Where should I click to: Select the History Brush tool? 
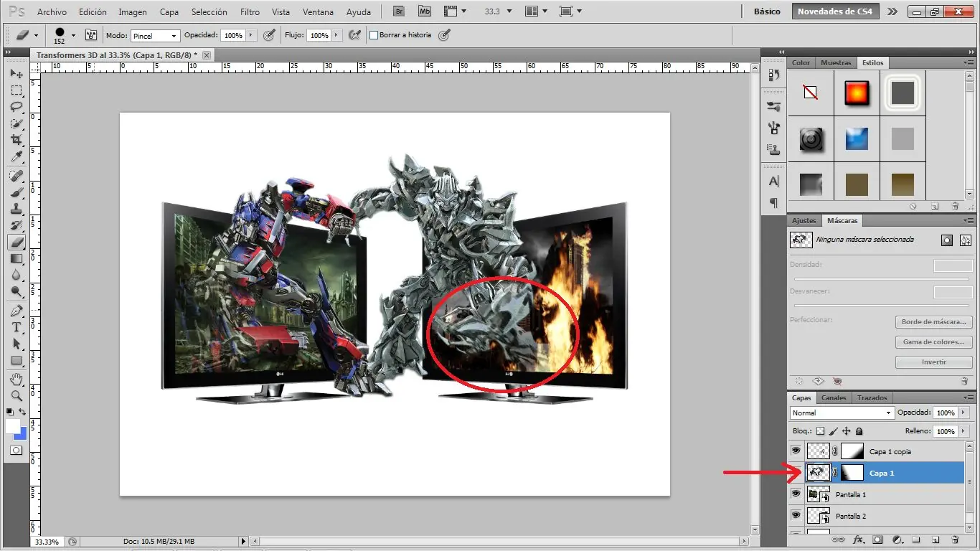click(16, 225)
